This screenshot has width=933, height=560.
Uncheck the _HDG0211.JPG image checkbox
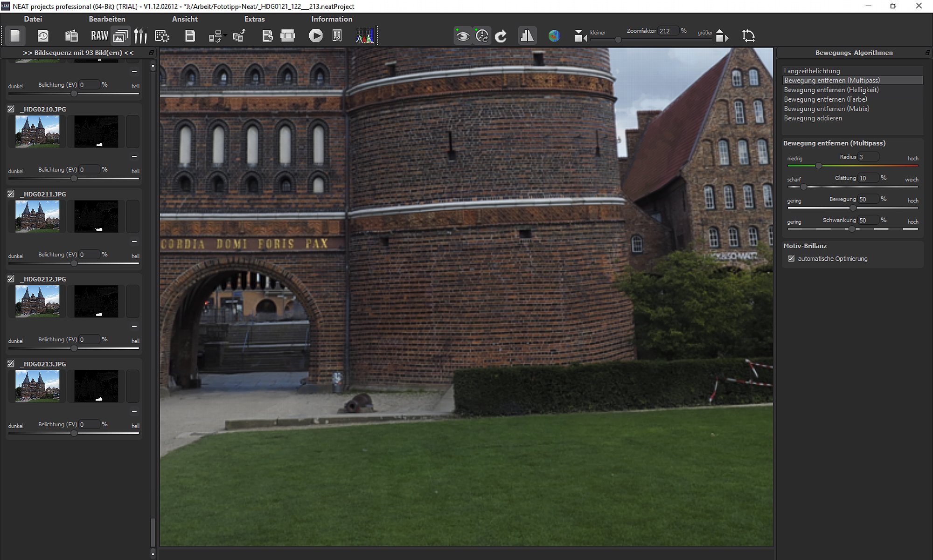point(11,194)
